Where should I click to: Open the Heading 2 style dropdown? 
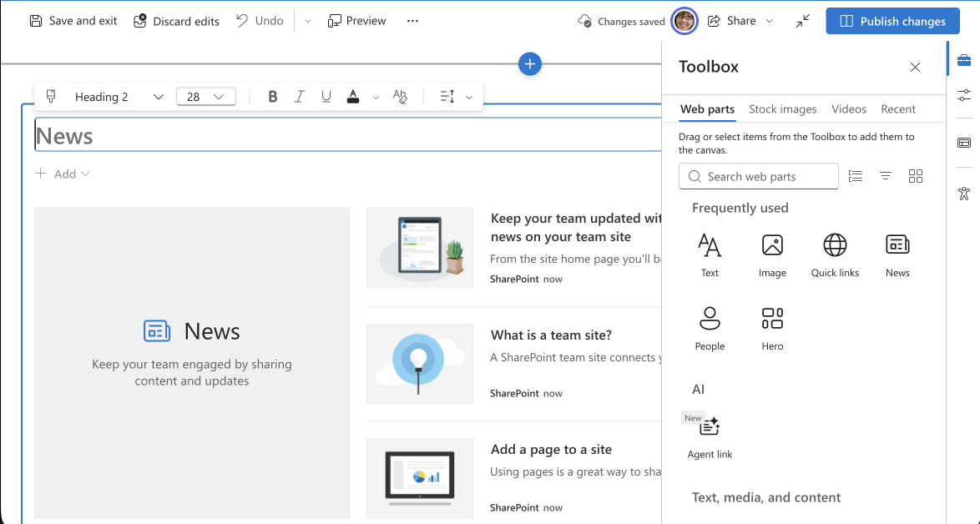pyautogui.click(x=119, y=96)
